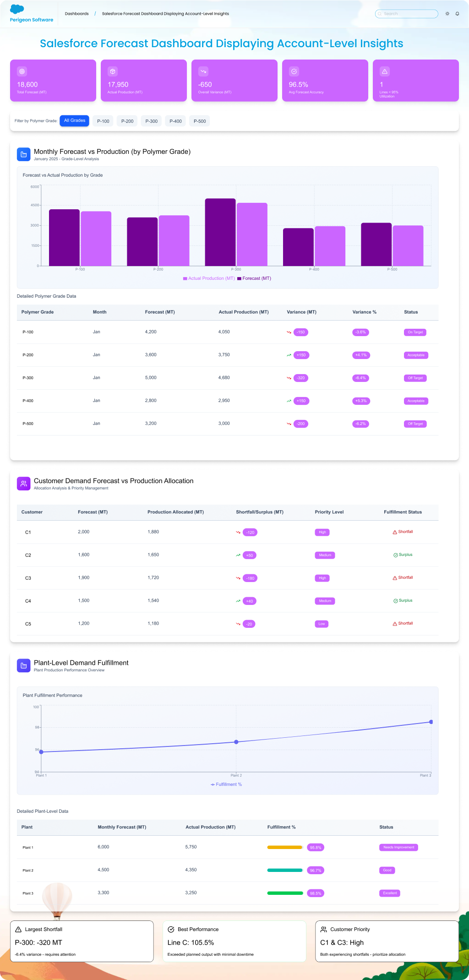
Task: Toggle the light/dark theme sun icon
Action: point(447,14)
